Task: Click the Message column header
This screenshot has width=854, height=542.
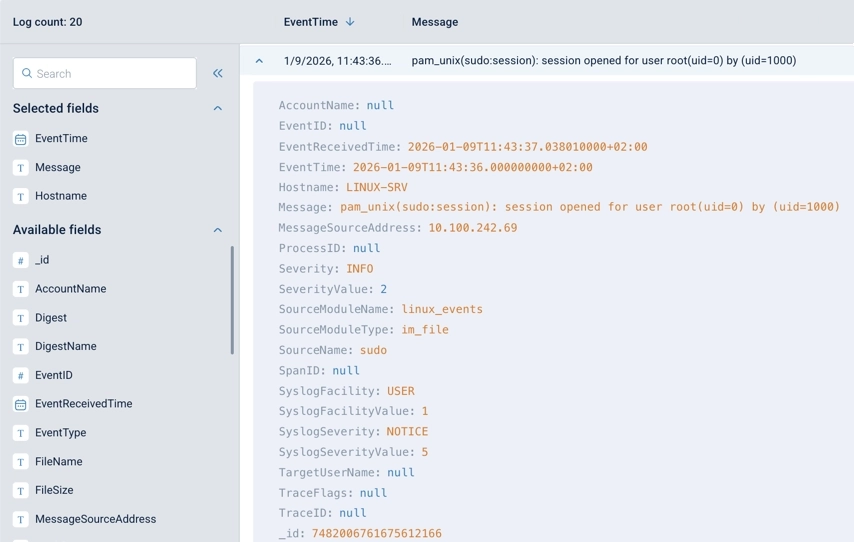Action: [x=435, y=22]
